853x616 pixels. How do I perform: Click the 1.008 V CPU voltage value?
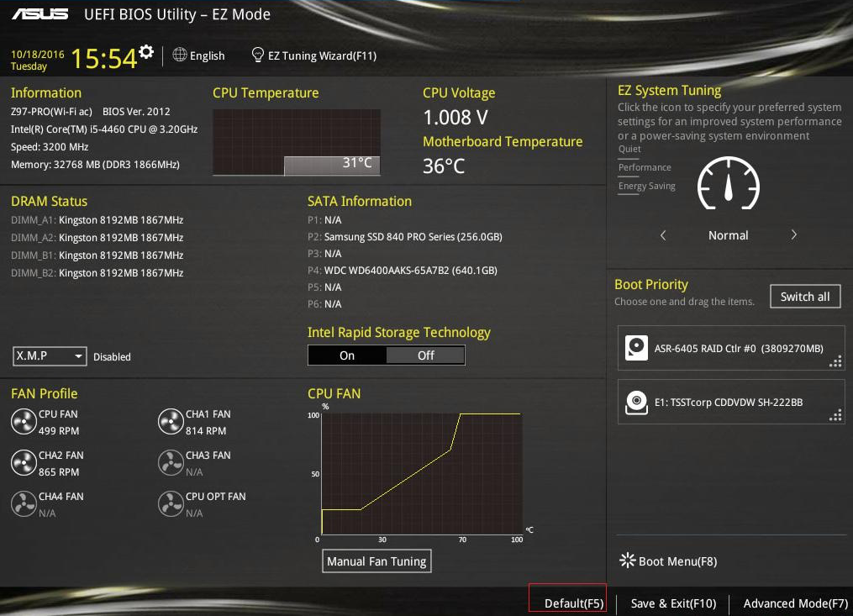tap(455, 117)
